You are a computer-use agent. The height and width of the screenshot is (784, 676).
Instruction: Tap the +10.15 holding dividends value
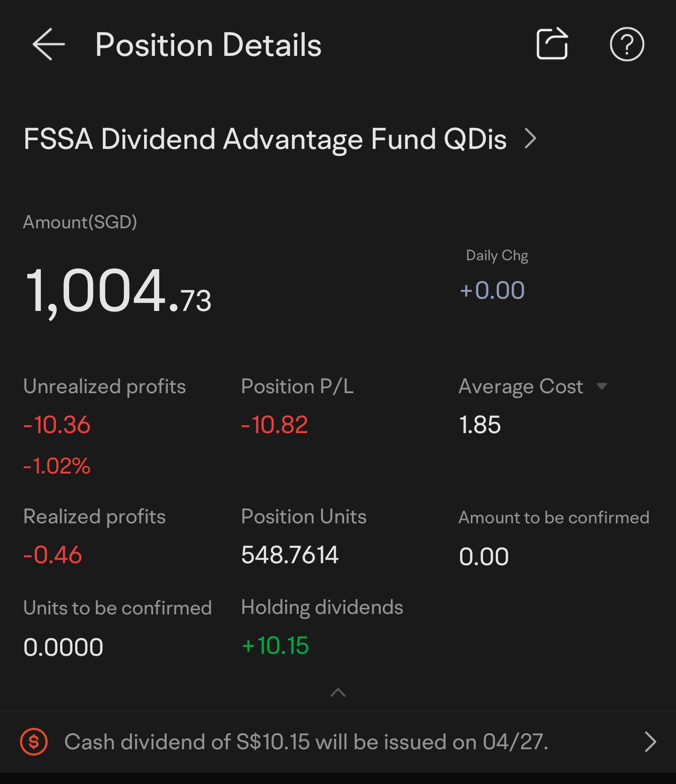coord(275,645)
